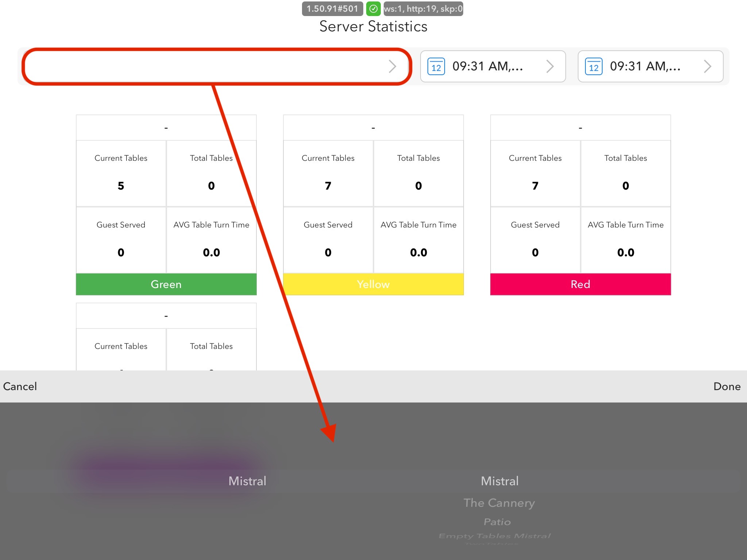Open the first 09:31 AM date picker chevron
The height and width of the screenshot is (560, 747).
550,66
